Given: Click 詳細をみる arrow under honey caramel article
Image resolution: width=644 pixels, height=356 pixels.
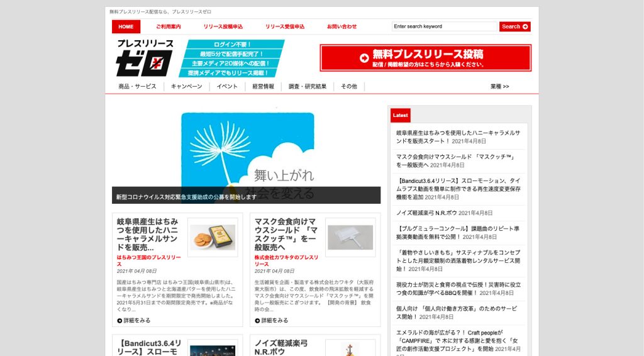Looking at the screenshot, I should (x=119, y=321).
